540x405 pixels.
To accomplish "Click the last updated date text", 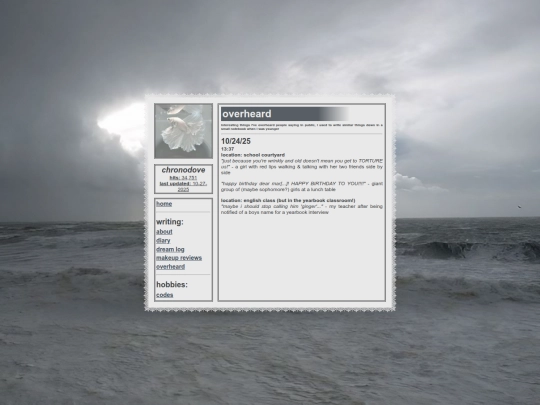I will pyautogui.click(x=183, y=186).
